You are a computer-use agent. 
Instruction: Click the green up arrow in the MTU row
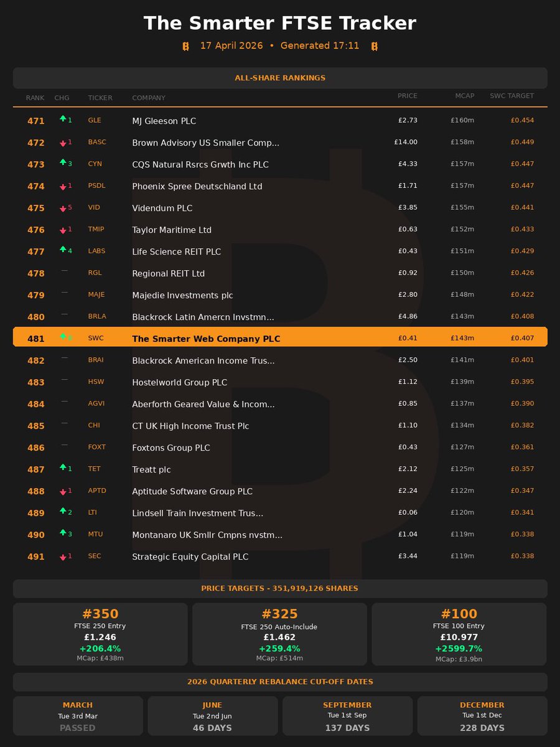pos(63,532)
